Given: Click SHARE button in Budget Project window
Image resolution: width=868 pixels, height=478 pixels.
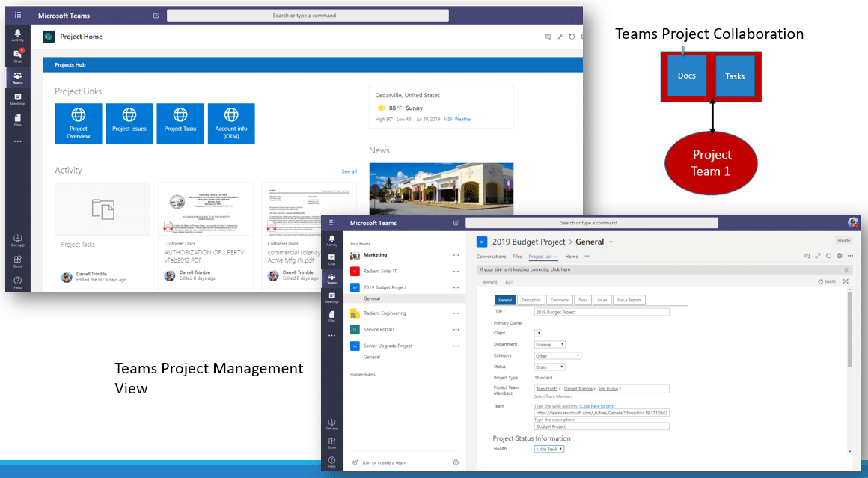Looking at the screenshot, I should [x=827, y=281].
